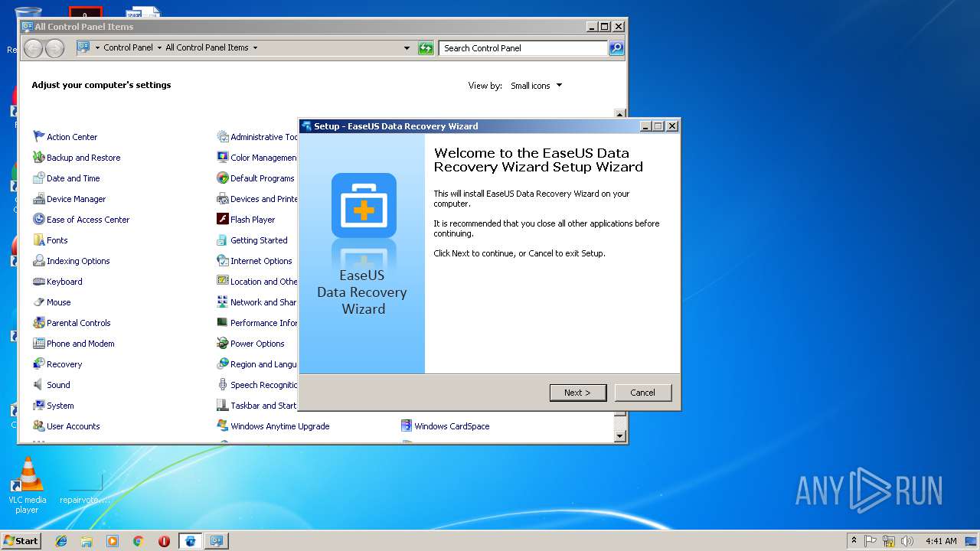Image resolution: width=980 pixels, height=551 pixels.
Task: Click the Next button in EaseUS setup
Action: coord(578,393)
